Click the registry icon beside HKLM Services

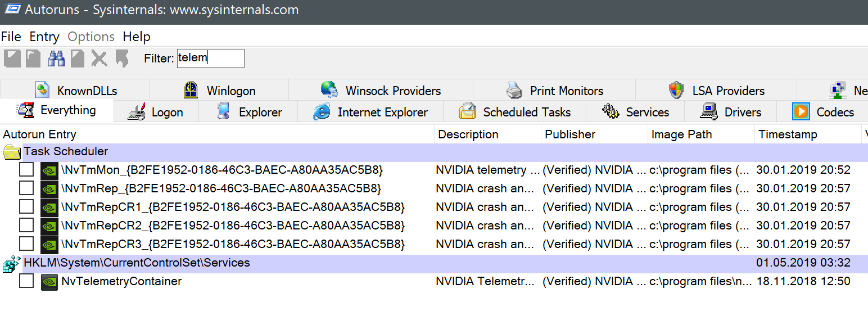(x=11, y=263)
